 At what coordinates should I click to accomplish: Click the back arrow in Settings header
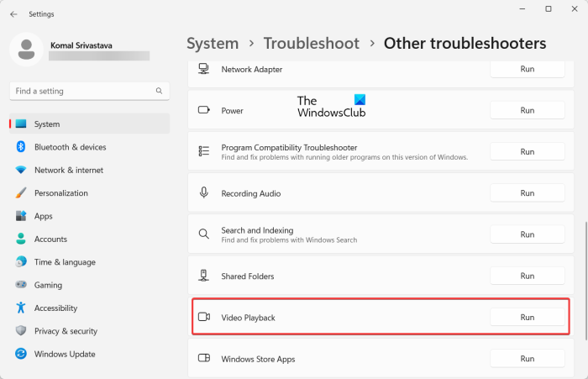pos(13,14)
